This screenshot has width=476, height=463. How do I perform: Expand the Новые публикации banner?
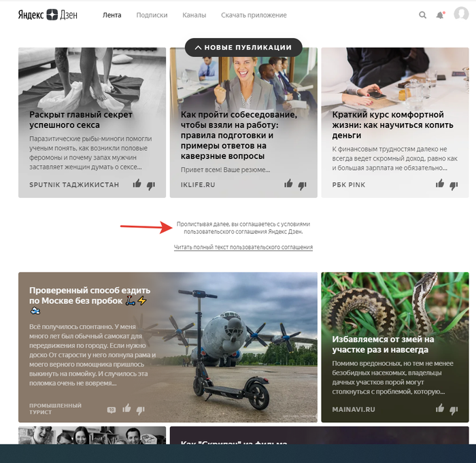click(x=243, y=48)
